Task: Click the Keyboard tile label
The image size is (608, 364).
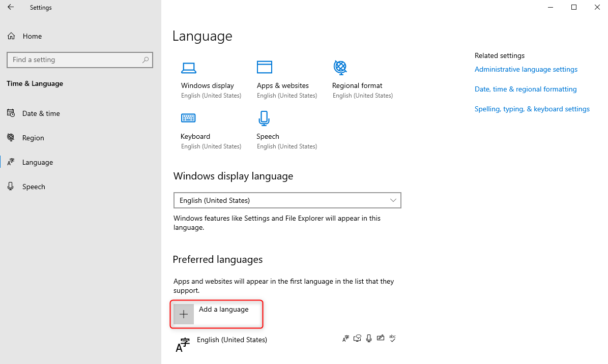Action: pyautogui.click(x=195, y=136)
